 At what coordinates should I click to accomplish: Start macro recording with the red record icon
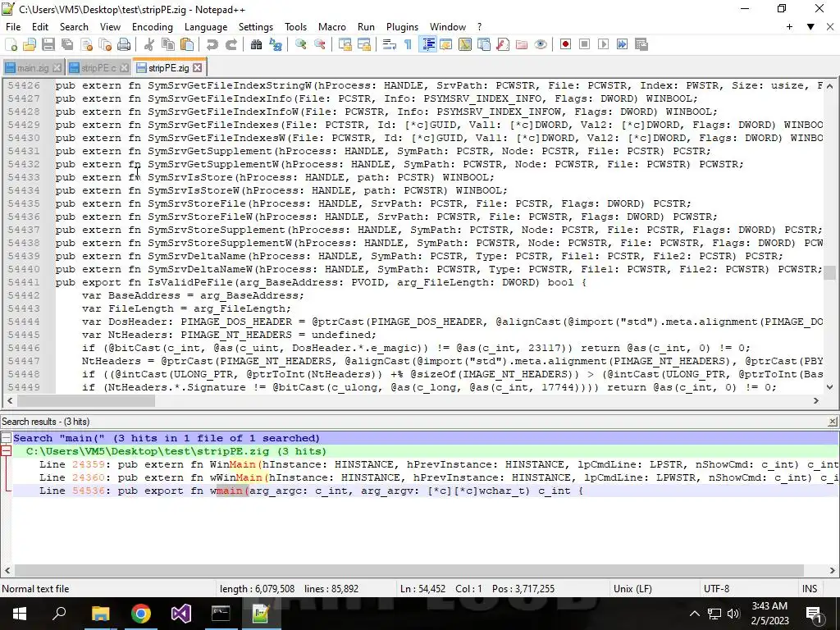tap(565, 44)
